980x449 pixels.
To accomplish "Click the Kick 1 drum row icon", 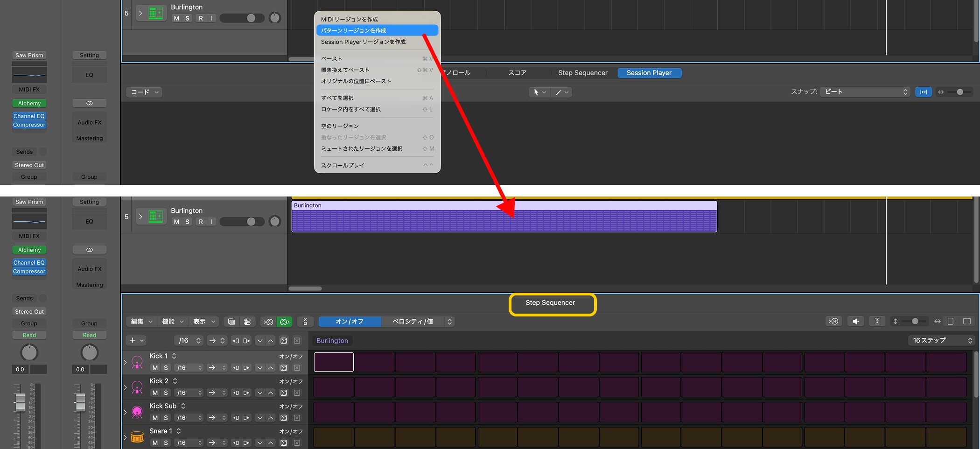I will pyautogui.click(x=137, y=362).
